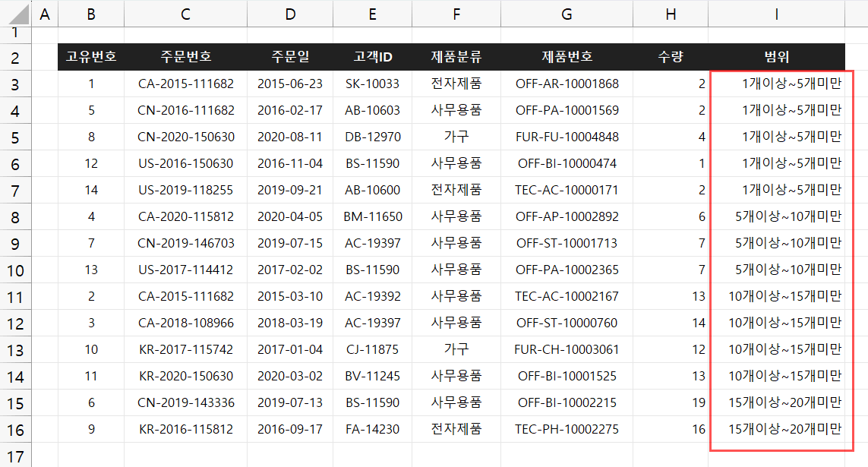Viewport: 868px width, 467px height.
Task: Click order date 2019-09-21
Action: (290, 191)
